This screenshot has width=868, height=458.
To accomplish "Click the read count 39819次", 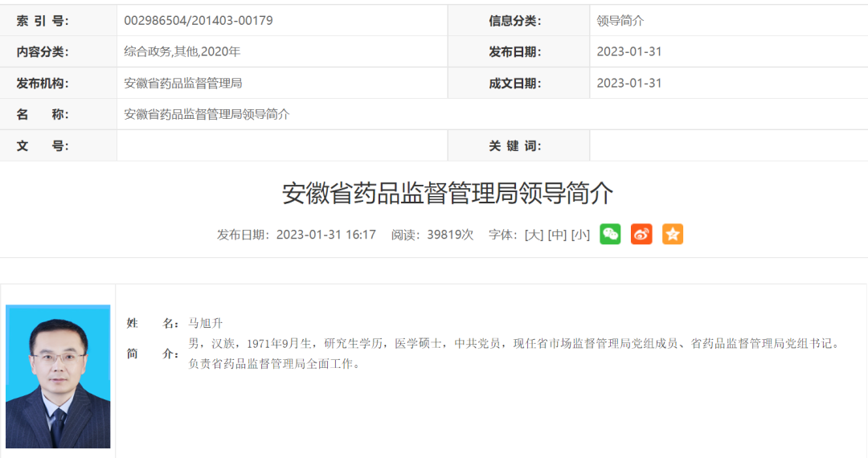I will pos(450,235).
